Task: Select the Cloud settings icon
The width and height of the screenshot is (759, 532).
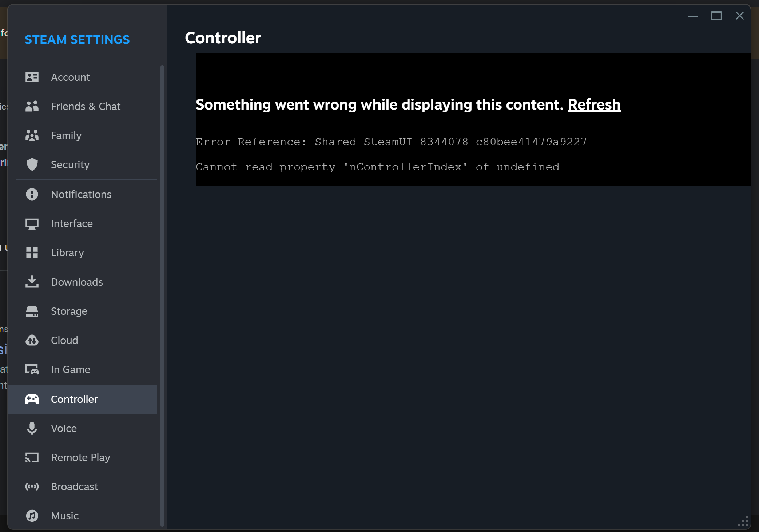Action: click(32, 340)
